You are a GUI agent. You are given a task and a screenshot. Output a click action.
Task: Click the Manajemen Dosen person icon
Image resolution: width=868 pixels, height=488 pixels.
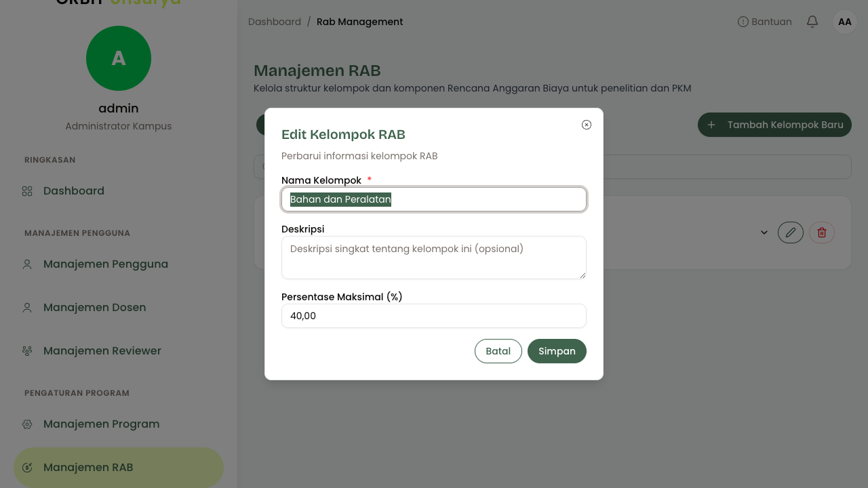[x=27, y=308]
